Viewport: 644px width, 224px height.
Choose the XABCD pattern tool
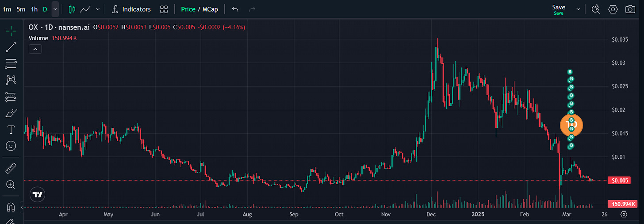pos(11,80)
